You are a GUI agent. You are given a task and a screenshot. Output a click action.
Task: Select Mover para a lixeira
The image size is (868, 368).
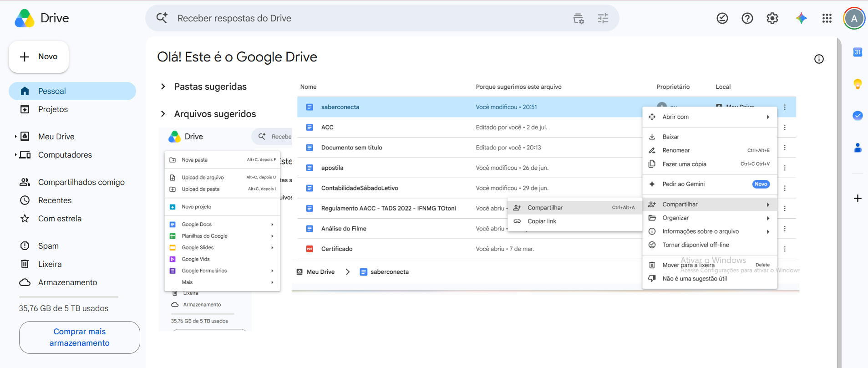click(709, 265)
